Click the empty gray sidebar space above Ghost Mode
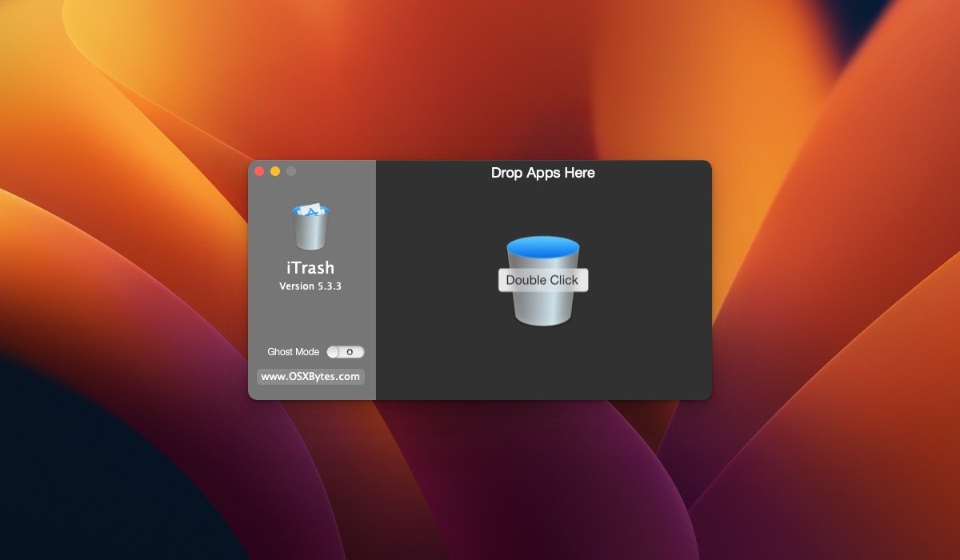 point(310,320)
